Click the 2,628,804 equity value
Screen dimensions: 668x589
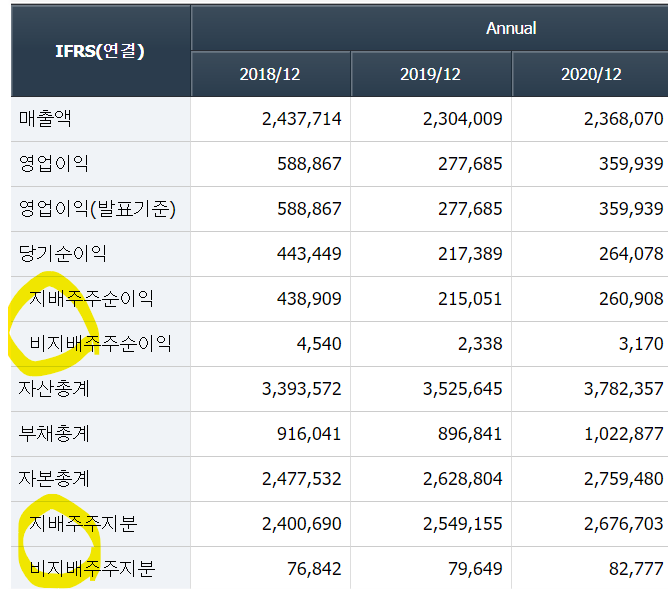463,479
